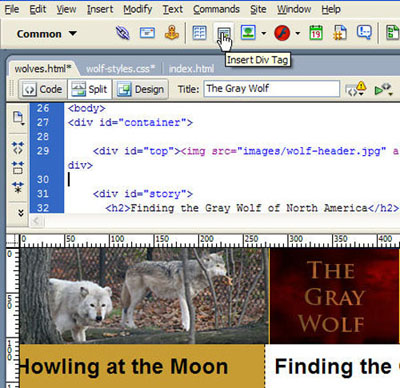Click the Named Anchor icon
This screenshot has width=400, height=388.
pos(172,33)
